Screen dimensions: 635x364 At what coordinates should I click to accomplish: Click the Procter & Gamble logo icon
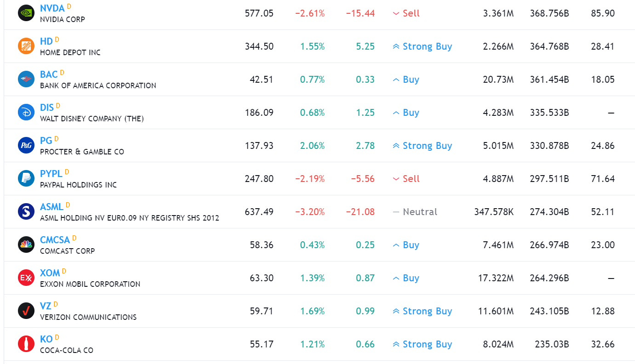[26, 145]
